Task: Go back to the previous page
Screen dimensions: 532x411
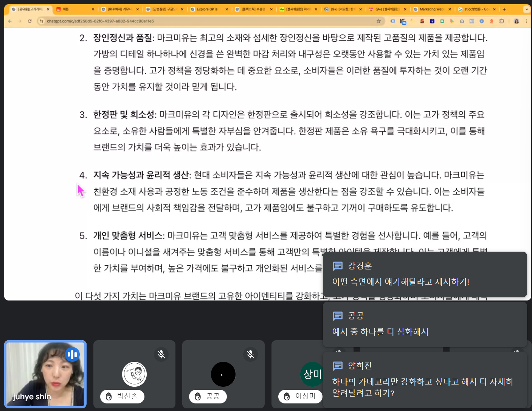Action: point(10,21)
